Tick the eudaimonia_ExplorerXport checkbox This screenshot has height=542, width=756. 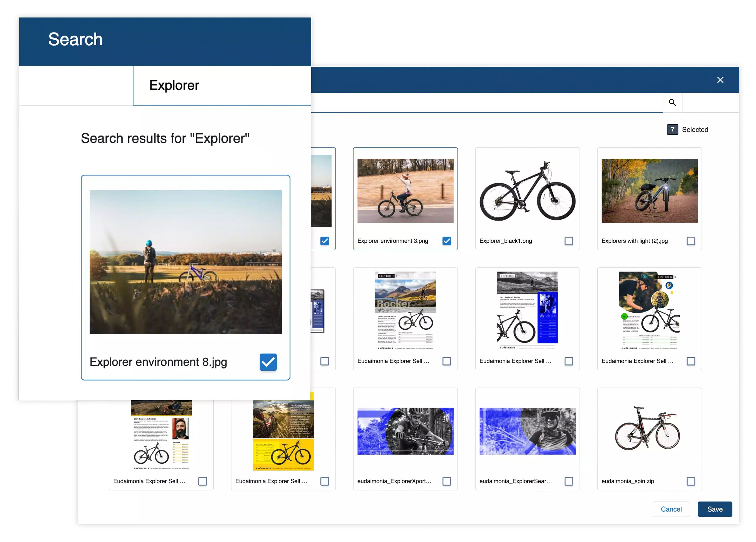[447, 481]
